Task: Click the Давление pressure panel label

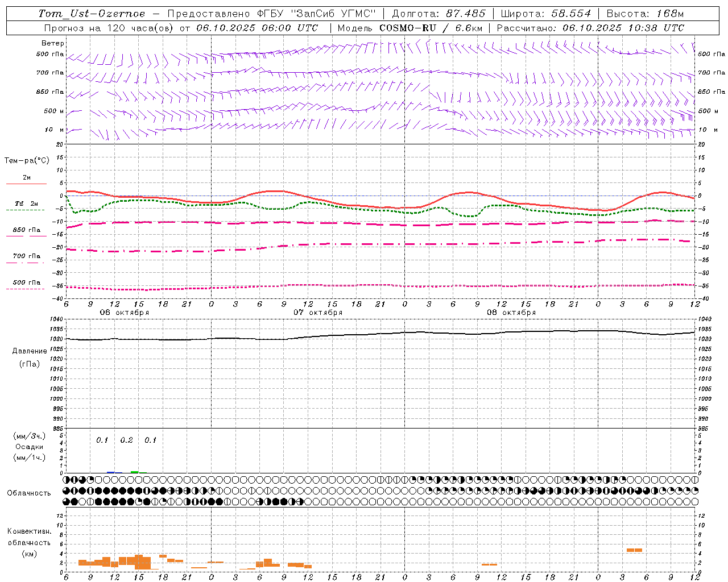Action: point(30,351)
